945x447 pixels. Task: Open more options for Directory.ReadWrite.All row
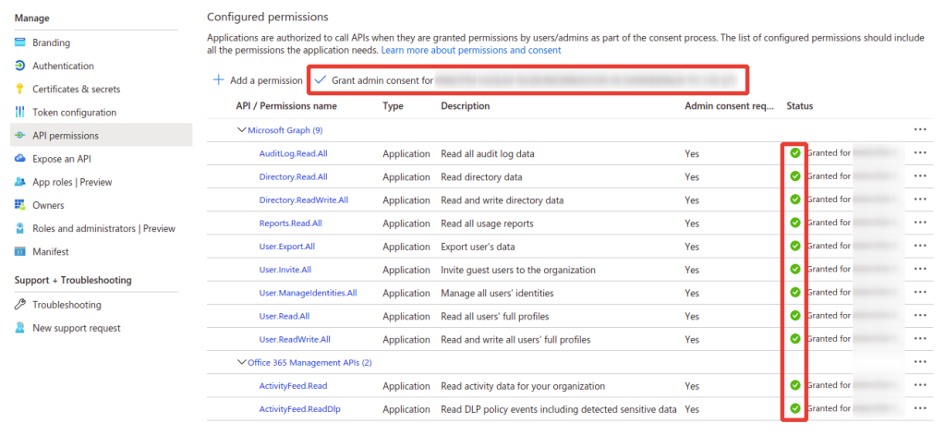pos(920,199)
